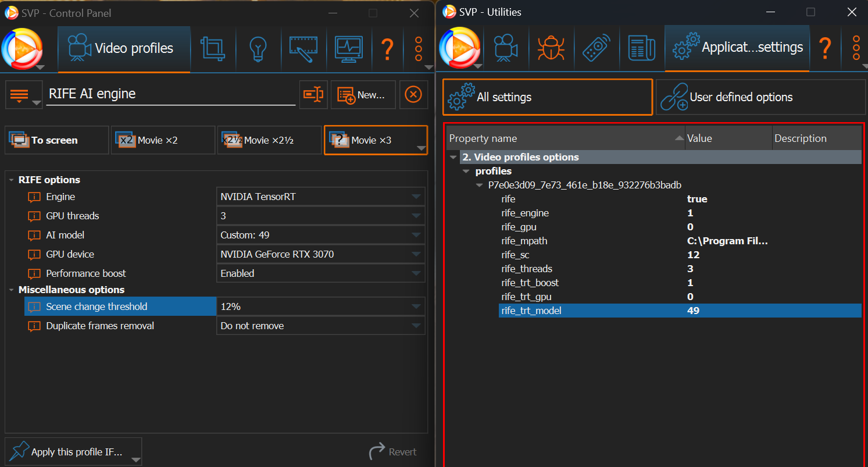Image resolution: width=868 pixels, height=467 pixels.
Task: Open Duplicate frames removal dropdown
Action: click(320, 326)
